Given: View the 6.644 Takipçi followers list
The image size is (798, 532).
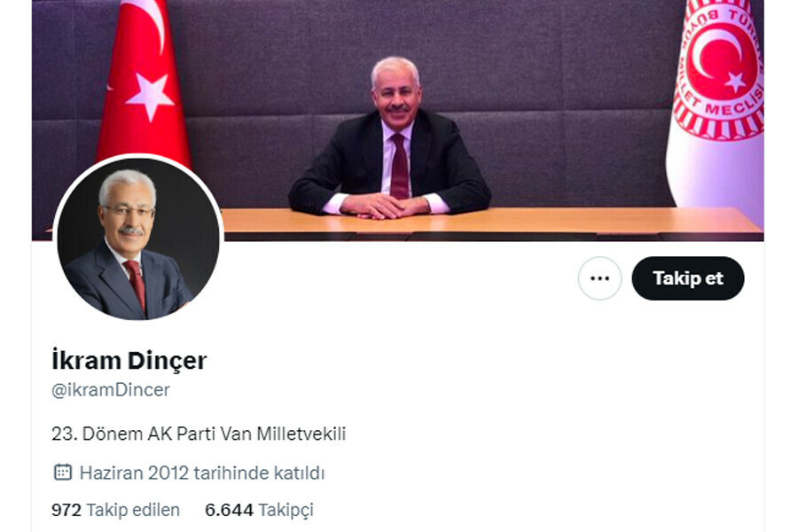Looking at the screenshot, I should coord(259,510).
